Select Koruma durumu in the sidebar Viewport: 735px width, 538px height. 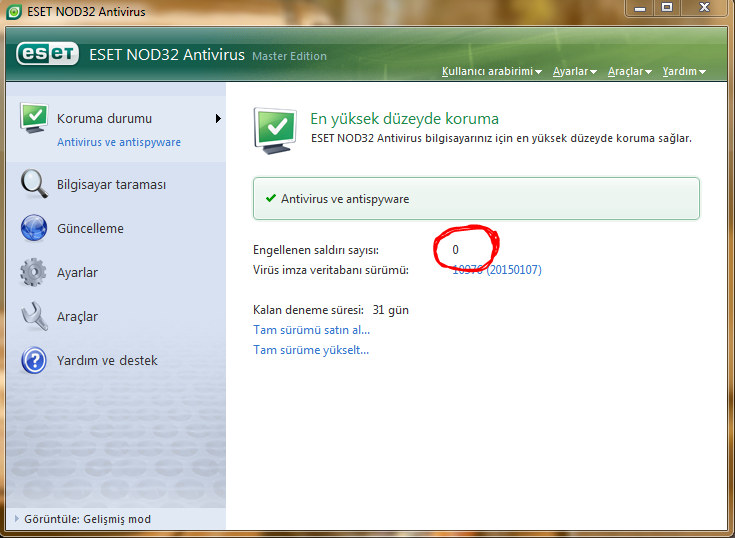click(105, 119)
